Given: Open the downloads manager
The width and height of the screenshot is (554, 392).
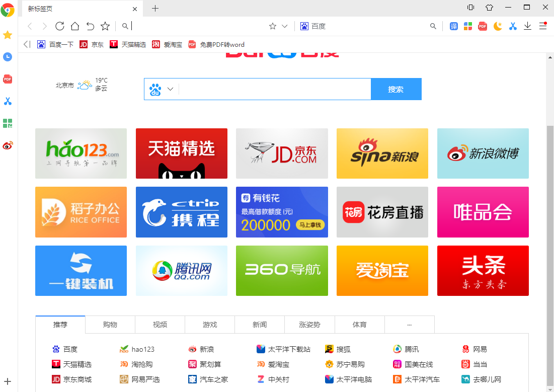Looking at the screenshot, I should 527,26.
